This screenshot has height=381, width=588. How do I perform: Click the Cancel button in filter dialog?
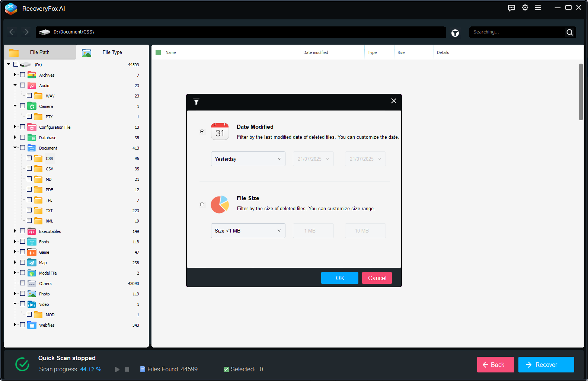377,278
